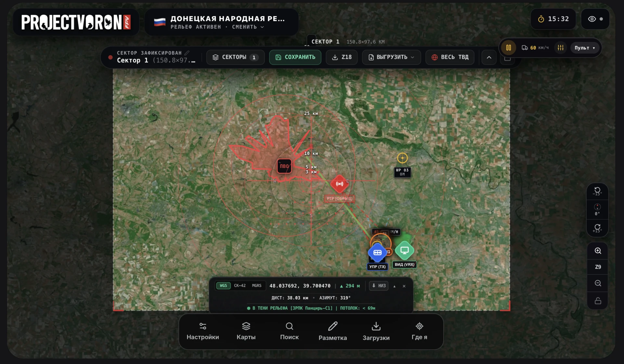Open the Секторы list button
624x364 pixels.
235,57
